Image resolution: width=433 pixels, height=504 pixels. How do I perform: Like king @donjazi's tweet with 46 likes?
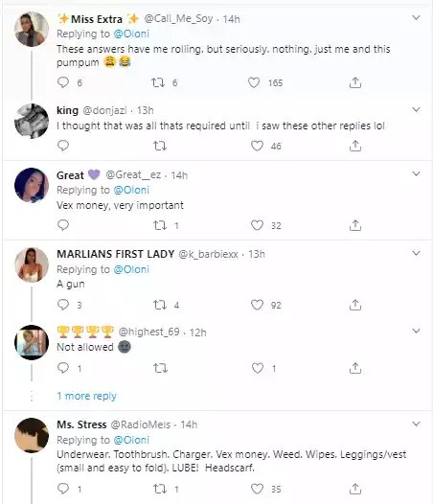click(257, 146)
